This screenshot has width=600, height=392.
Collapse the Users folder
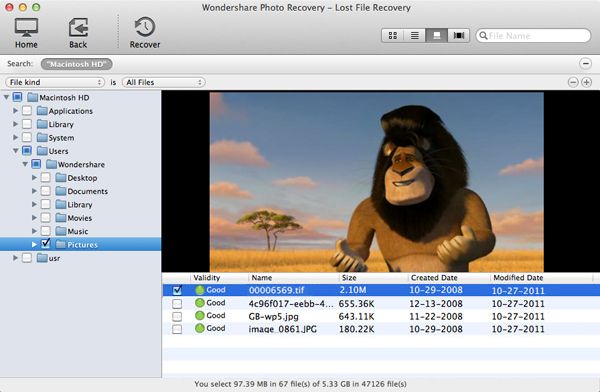click(x=15, y=151)
